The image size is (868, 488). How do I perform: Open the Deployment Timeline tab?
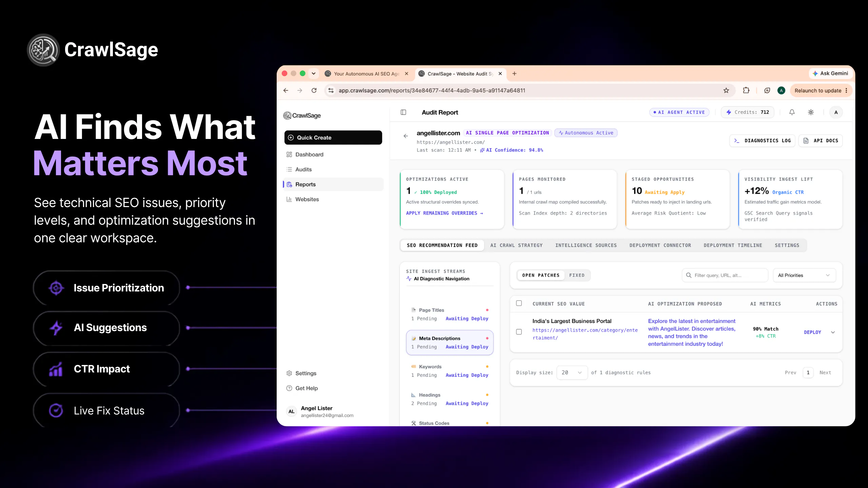(733, 245)
